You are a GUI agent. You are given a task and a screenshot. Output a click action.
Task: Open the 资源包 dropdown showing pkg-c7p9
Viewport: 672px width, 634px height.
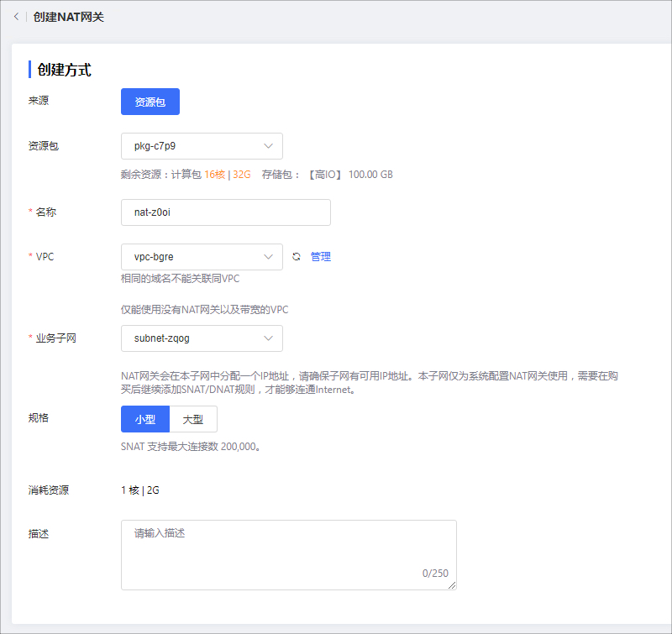[202, 146]
